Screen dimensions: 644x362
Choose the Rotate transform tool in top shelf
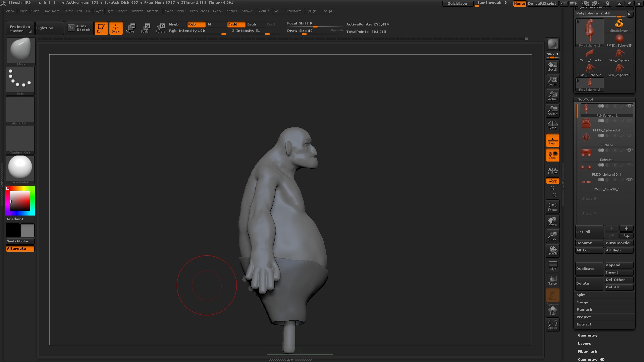(160, 28)
